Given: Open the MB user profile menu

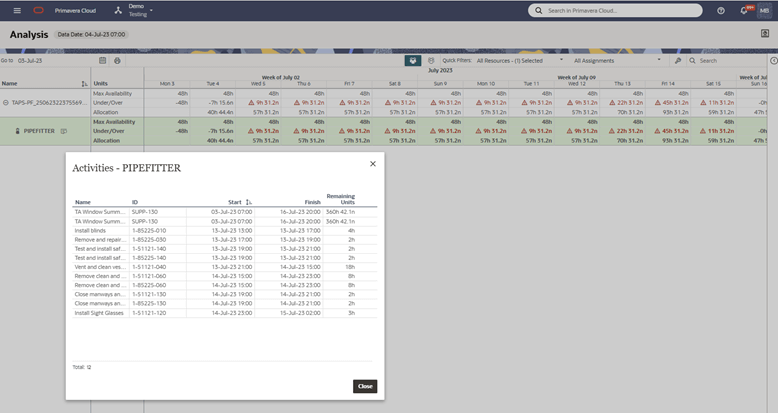Looking at the screenshot, I should (764, 10).
